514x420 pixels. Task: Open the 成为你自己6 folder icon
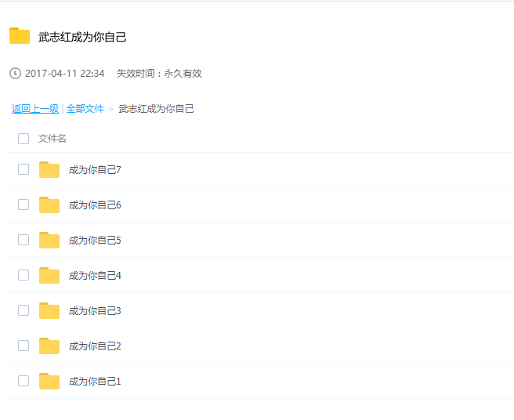(x=49, y=205)
